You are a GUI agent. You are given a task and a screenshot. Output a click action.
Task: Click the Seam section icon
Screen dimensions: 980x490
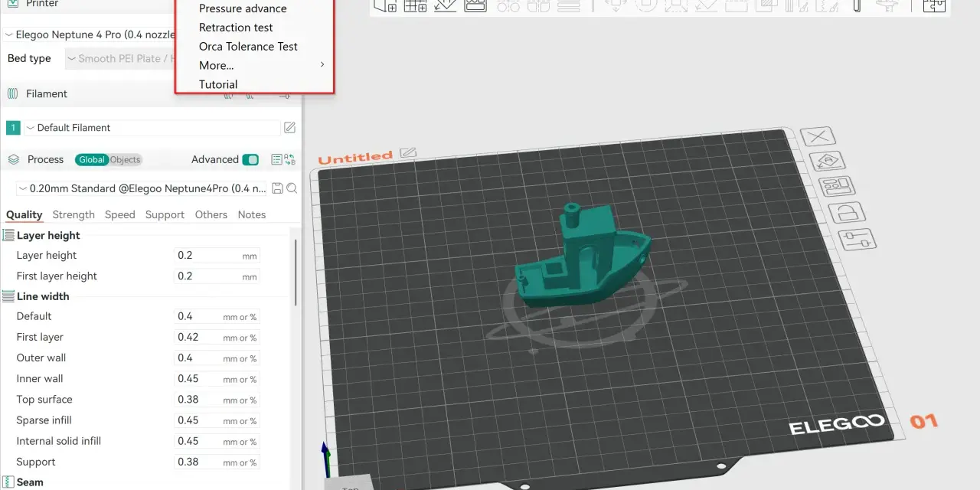9,482
